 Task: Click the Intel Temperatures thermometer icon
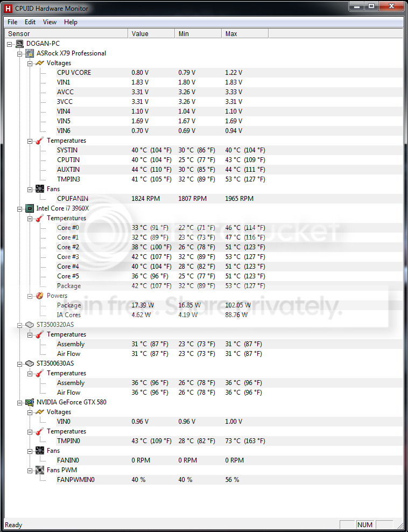pyautogui.click(x=40, y=218)
